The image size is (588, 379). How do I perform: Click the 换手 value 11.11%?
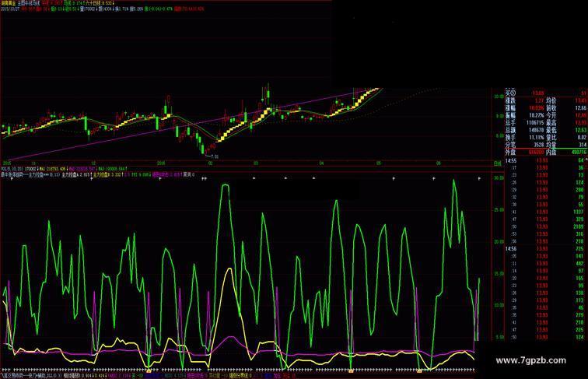coord(536,137)
